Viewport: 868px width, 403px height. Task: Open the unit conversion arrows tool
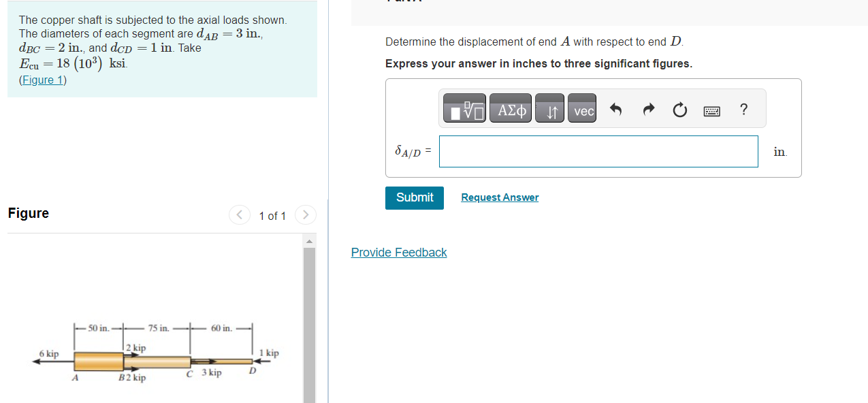click(550, 108)
